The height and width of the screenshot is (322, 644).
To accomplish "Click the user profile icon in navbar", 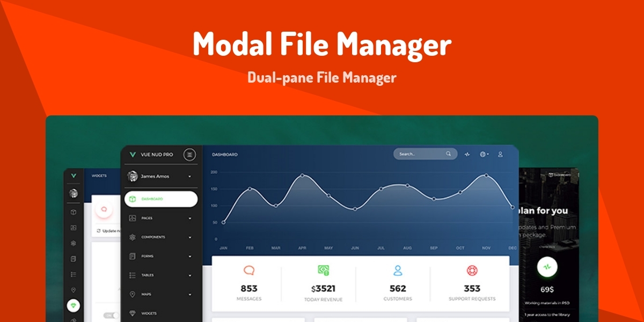I will [500, 154].
